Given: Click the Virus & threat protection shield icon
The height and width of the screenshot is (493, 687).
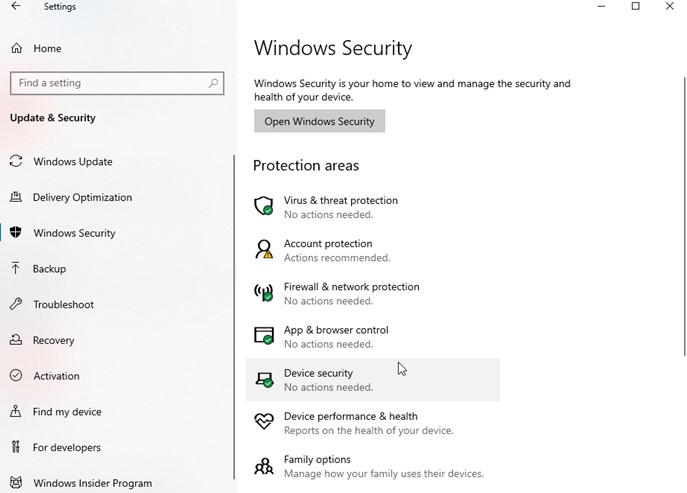Looking at the screenshot, I should [x=264, y=206].
